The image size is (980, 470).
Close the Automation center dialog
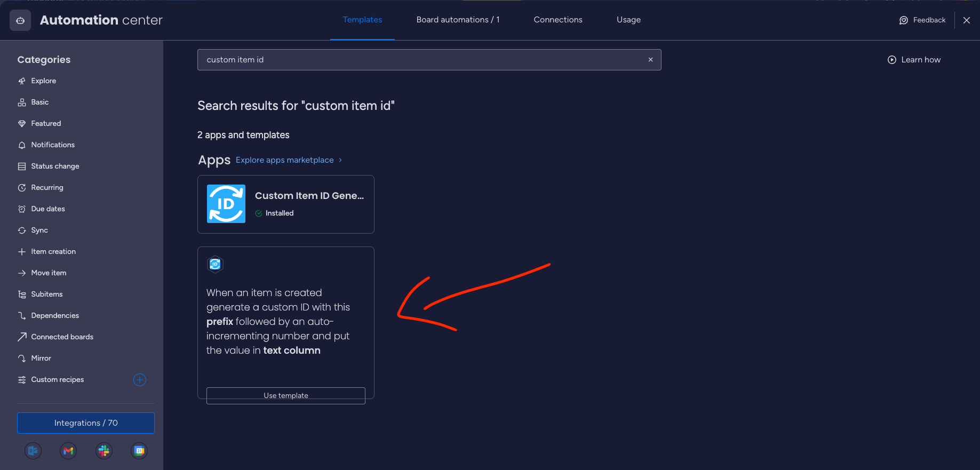(967, 20)
